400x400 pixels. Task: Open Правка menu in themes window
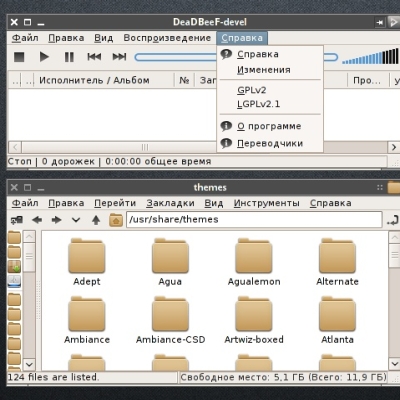(x=66, y=203)
